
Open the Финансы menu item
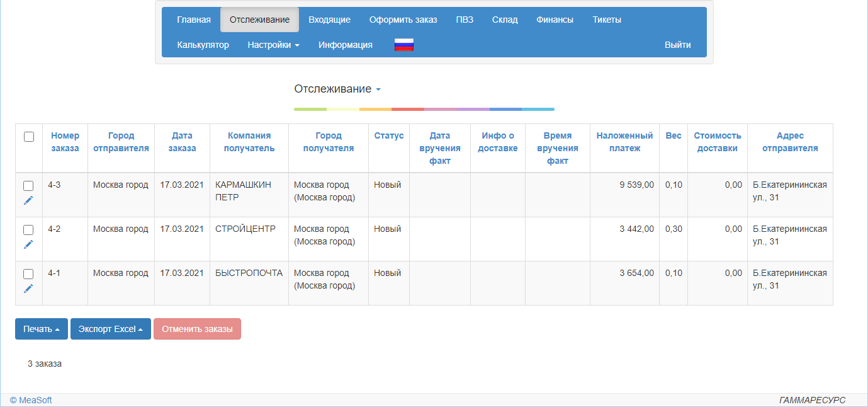pyautogui.click(x=555, y=20)
